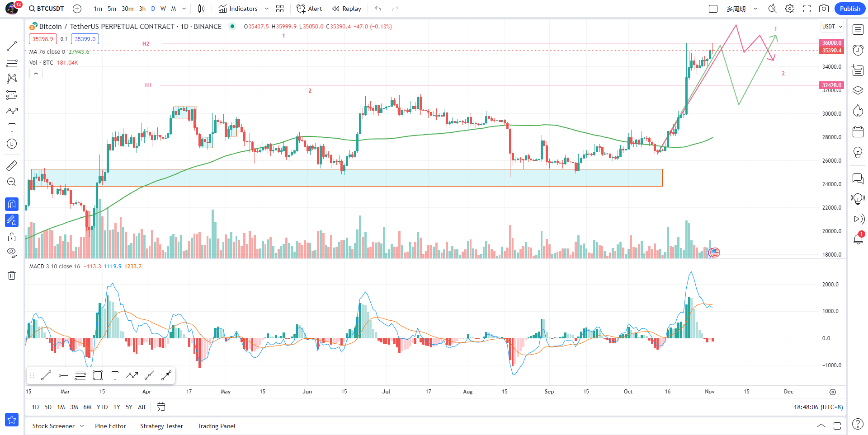Open the Pine Editor tab
Viewport: 868px width, 435px height.
pos(110,426)
